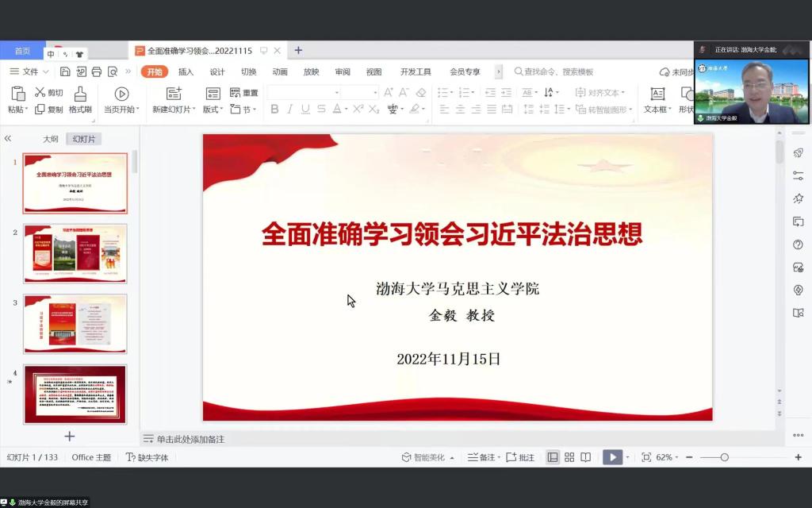Viewport: 812px width, 508px height.
Task: Switch to the Animation (动画) tab
Action: pyautogui.click(x=280, y=71)
